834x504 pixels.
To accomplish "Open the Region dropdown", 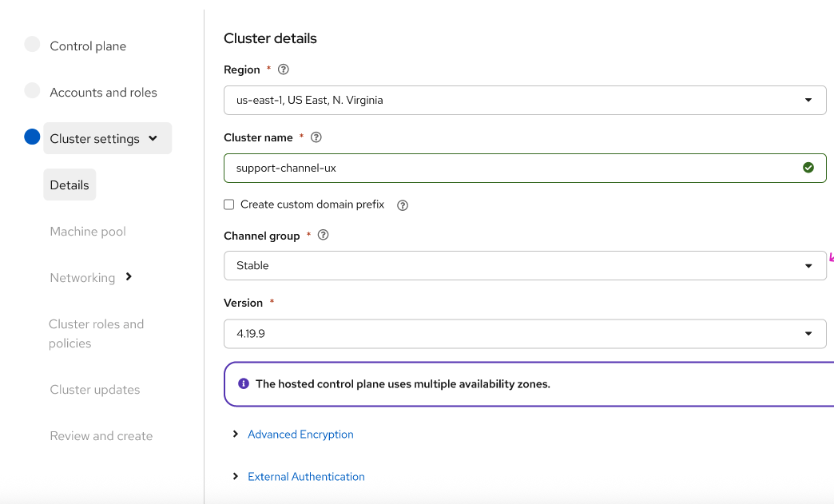I will coord(525,101).
